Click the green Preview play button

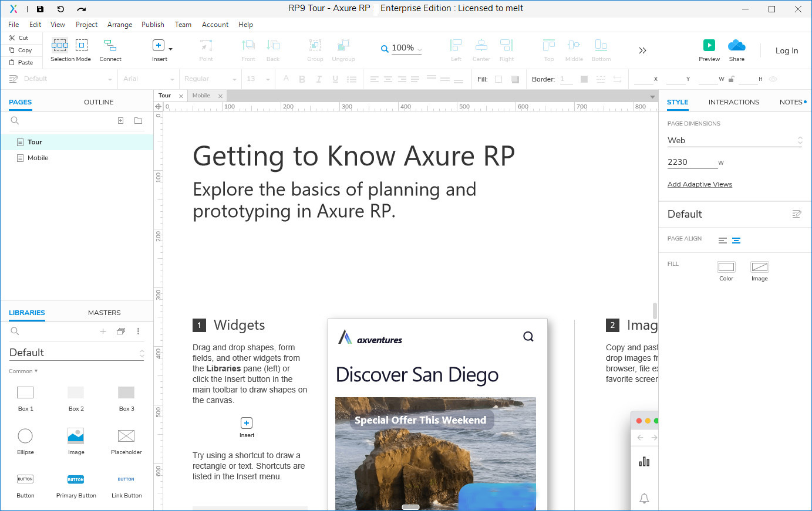pos(709,45)
